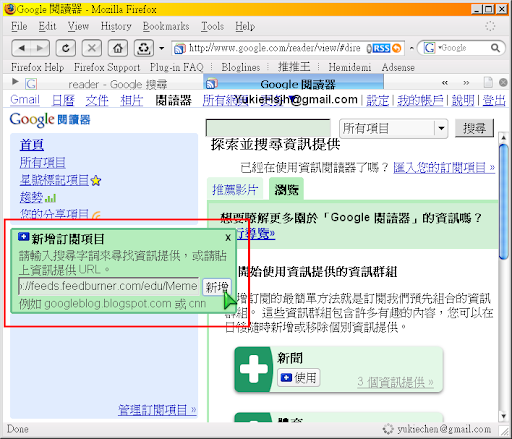Open the Gmail link

pos(25,99)
